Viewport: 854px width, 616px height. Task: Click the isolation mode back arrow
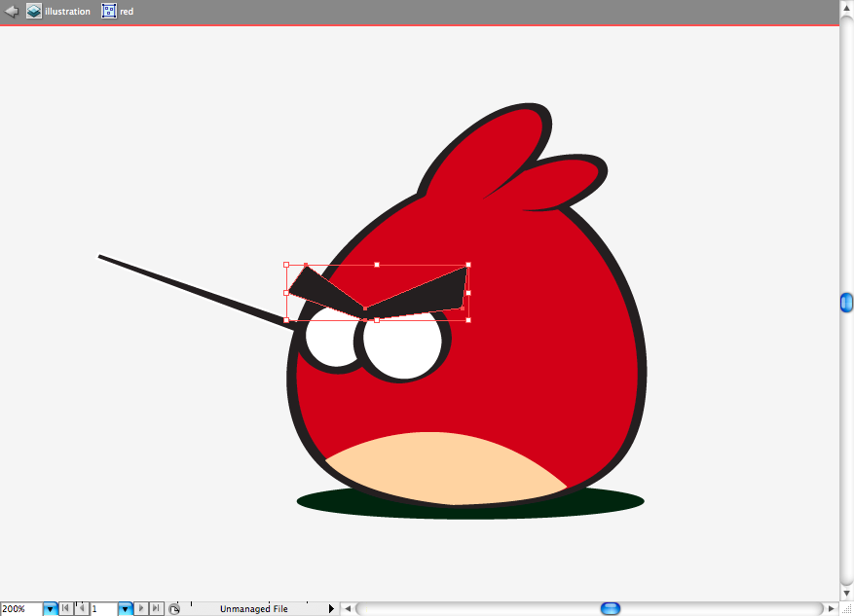[12, 11]
